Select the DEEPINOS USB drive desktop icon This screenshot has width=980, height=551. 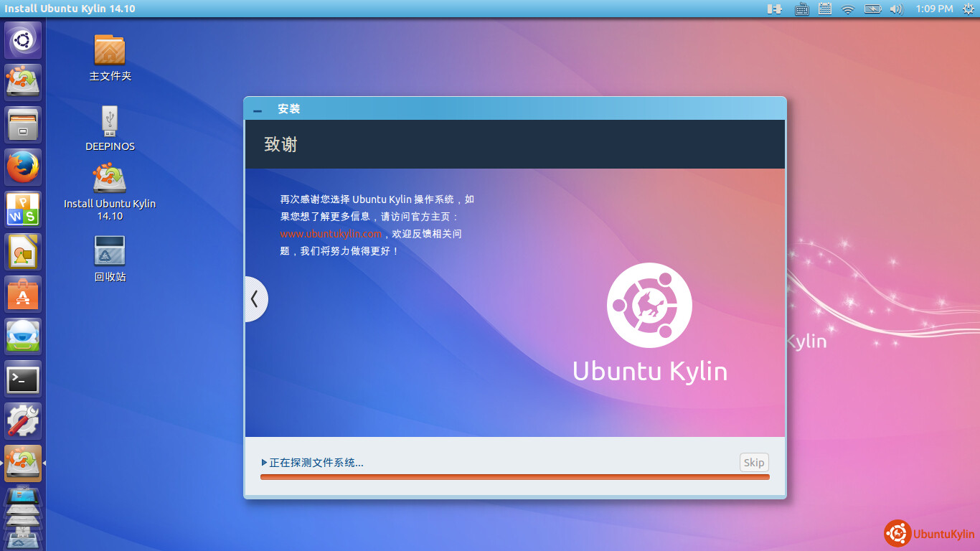pyautogui.click(x=110, y=122)
